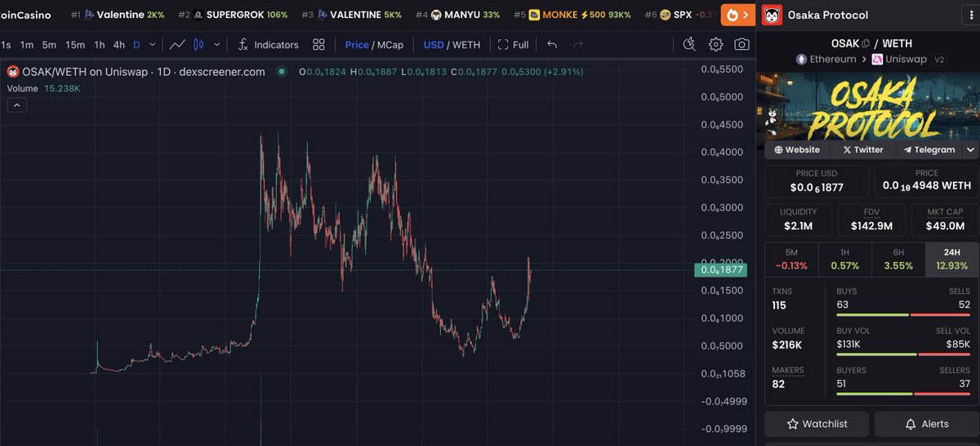Click the buys versus sells ratio bar
980x446 pixels.
tap(903, 314)
